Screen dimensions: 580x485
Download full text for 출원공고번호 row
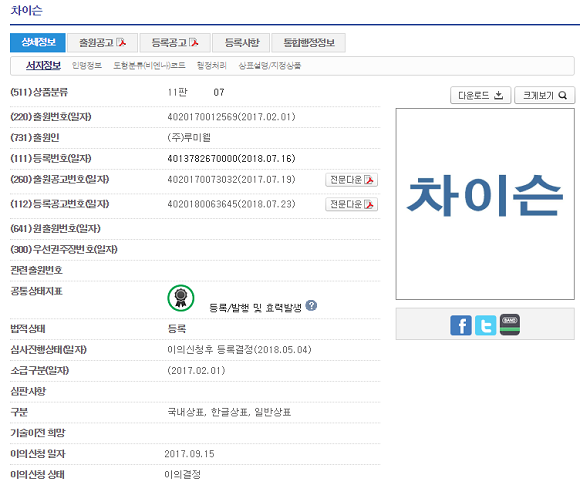click(x=351, y=180)
